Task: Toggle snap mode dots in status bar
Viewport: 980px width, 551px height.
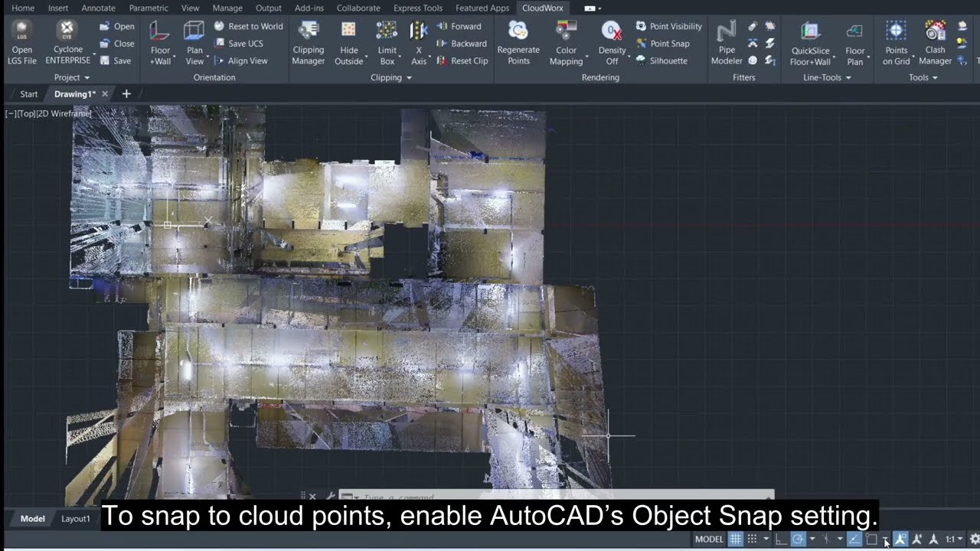Action: coord(752,539)
